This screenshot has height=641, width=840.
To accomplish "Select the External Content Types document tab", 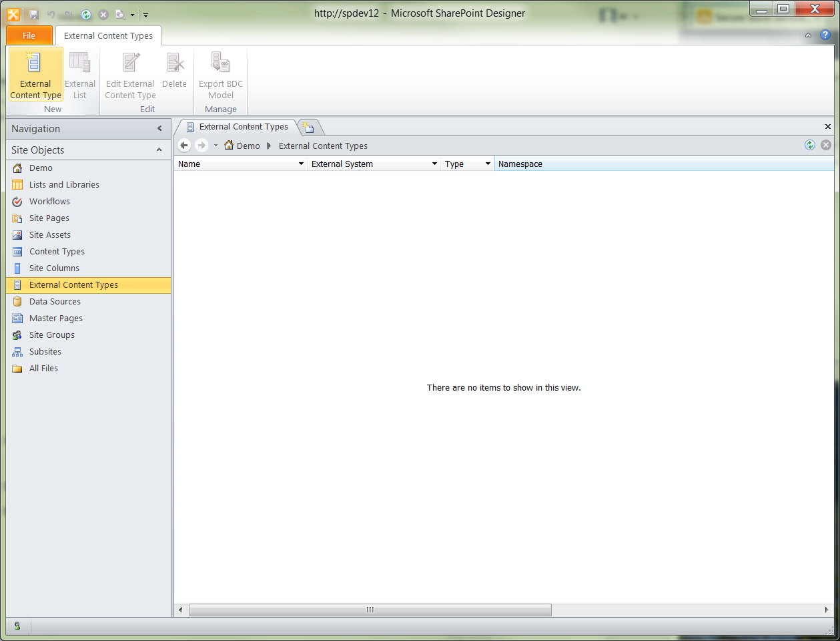I will point(237,126).
